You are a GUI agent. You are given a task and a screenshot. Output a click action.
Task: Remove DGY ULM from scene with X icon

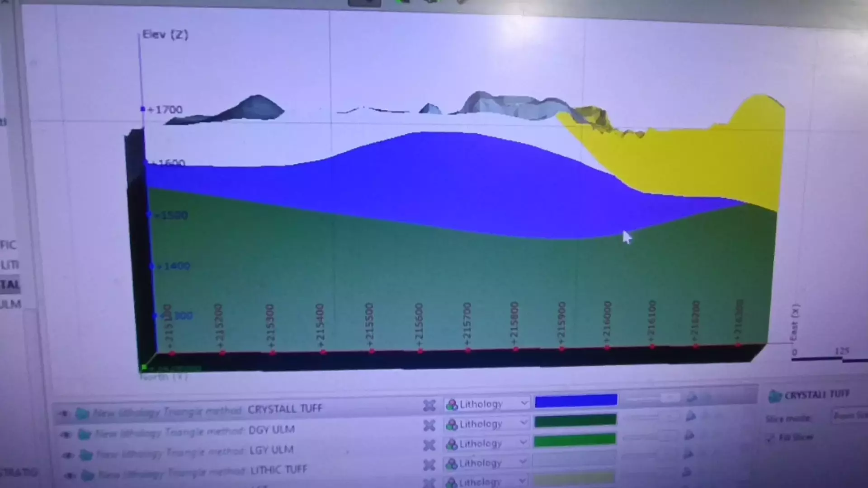pyautogui.click(x=429, y=425)
